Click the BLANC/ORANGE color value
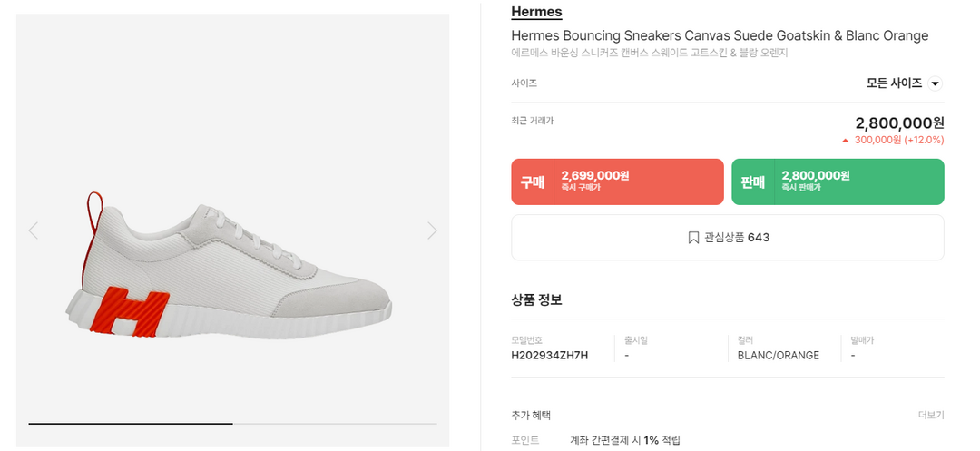The height and width of the screenshot is (451, 980). click(778, 356)
